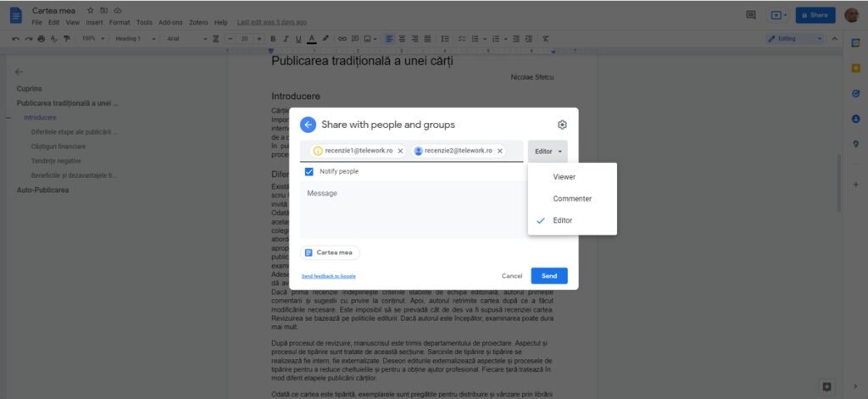Select Viewer permission option
Image resolution: width=868 pixels, height=399 pixels.
tap(572, 177)
